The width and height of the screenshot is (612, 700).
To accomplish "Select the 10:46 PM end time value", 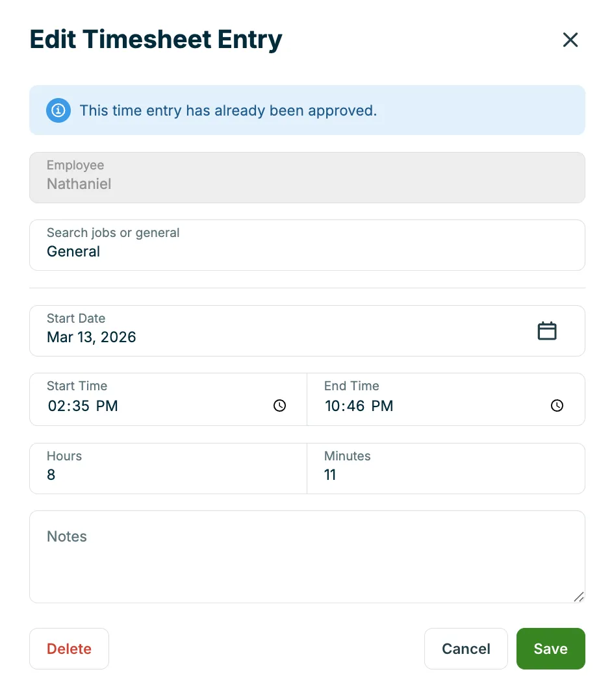I will click(359, 406).
